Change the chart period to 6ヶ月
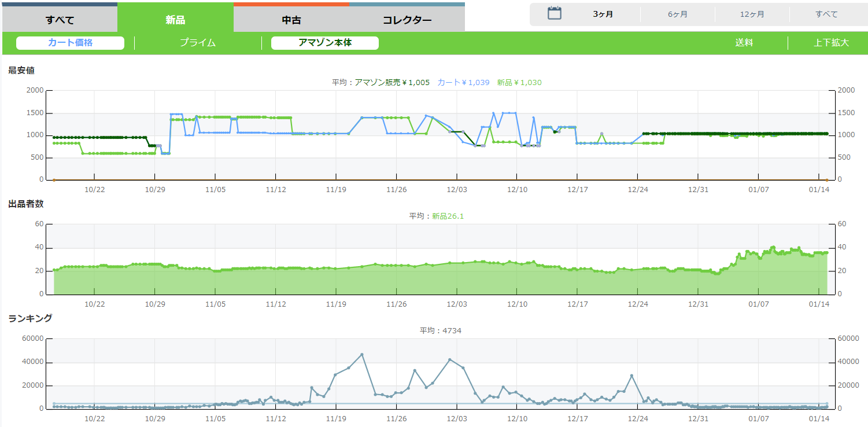Image resolution: width=868 pixels, height=427 pixels. click(x=677, y=14)
